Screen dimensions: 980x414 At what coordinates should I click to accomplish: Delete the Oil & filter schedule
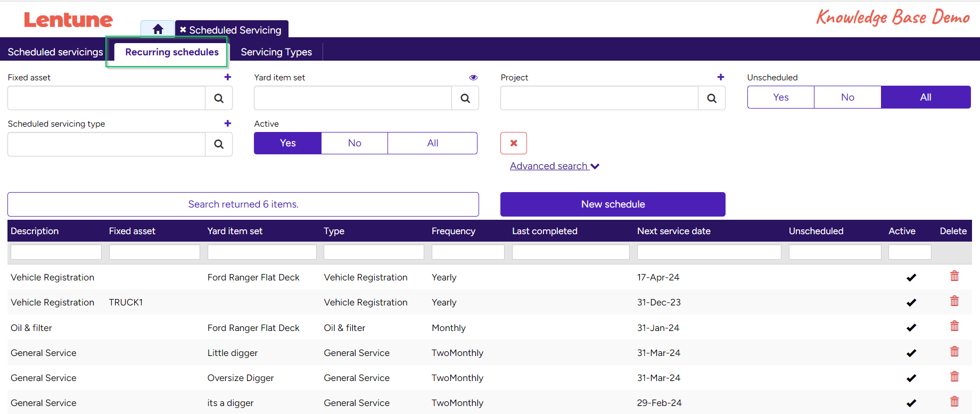click(954, 326)
